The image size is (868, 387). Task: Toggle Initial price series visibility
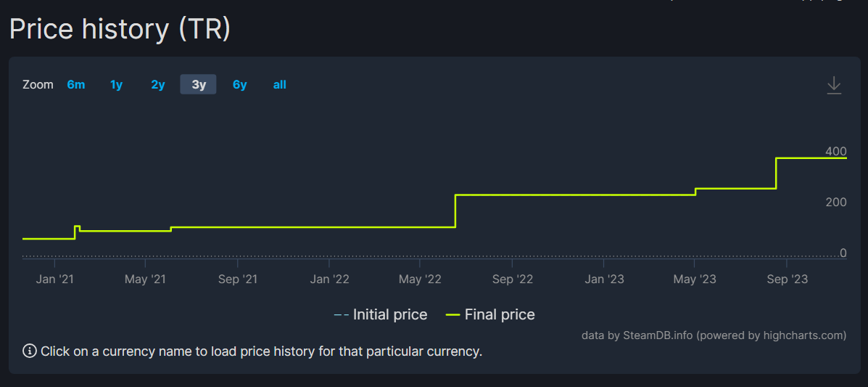click(389, 315)
